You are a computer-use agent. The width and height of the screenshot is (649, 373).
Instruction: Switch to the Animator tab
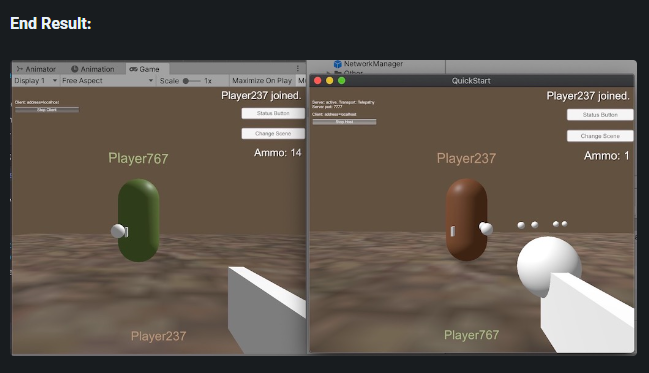pos(36,69)
